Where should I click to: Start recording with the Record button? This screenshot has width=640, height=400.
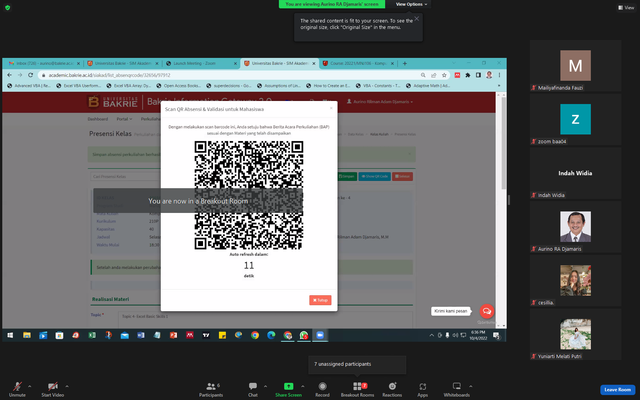point(322,389)
